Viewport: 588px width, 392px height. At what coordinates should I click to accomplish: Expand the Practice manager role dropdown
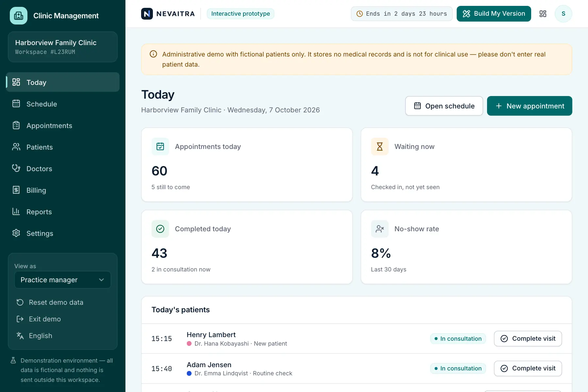[63, 280]
